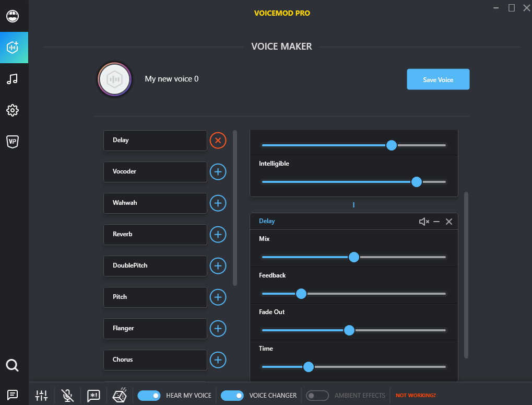Select the Voice Maker sidebar icon

pos(14,48)
